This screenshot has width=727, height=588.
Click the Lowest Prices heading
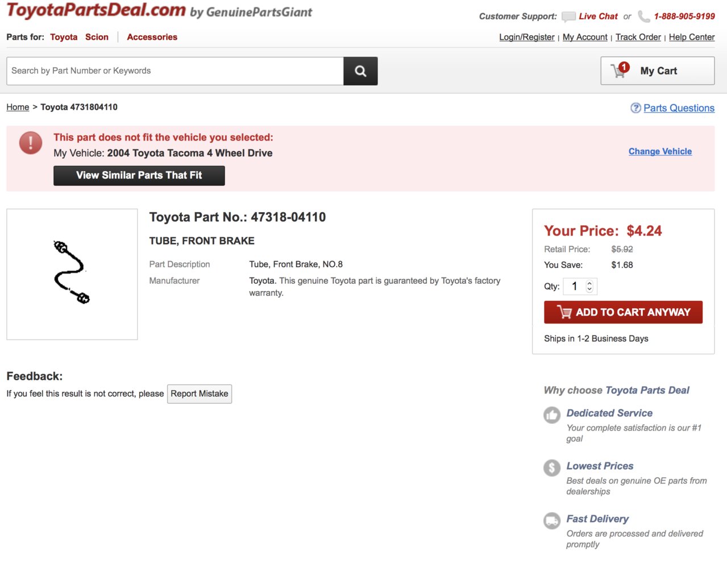tap(600, 466)
